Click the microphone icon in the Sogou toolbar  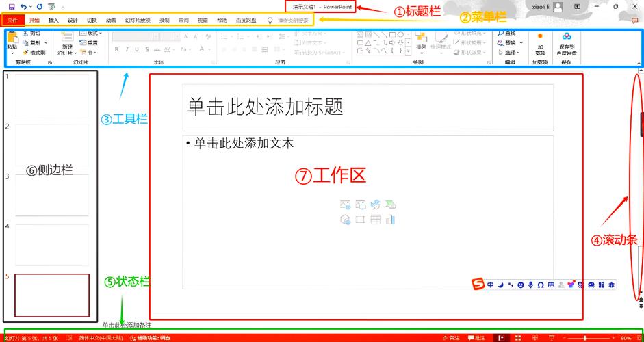tap(530, 285)
